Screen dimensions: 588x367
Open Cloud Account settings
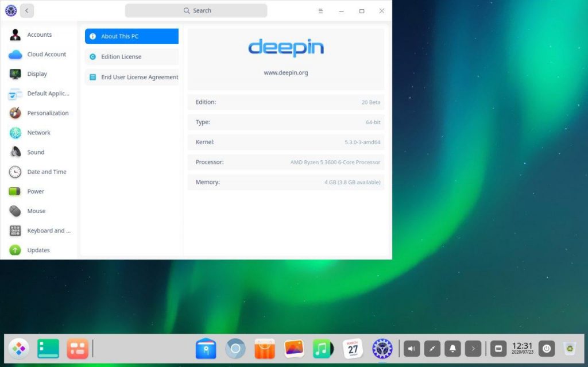pyautogui.click(x=39, y=55)
